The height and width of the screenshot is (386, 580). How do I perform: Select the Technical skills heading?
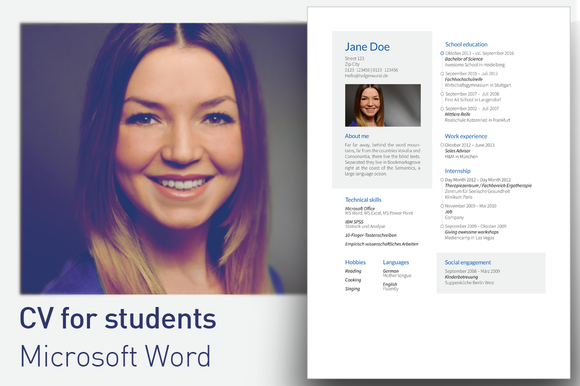click(x=363, y=200)
